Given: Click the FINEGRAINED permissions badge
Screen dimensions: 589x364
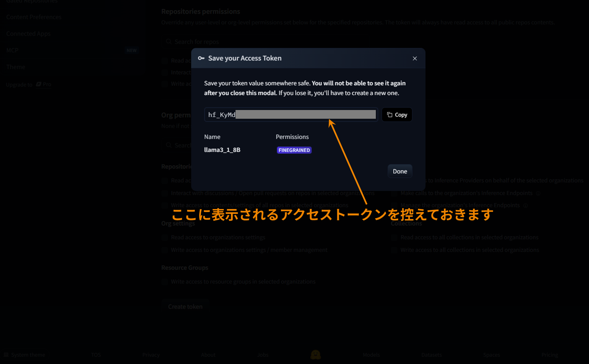Looking at the screenshot, I should click(x=294, y=150).
